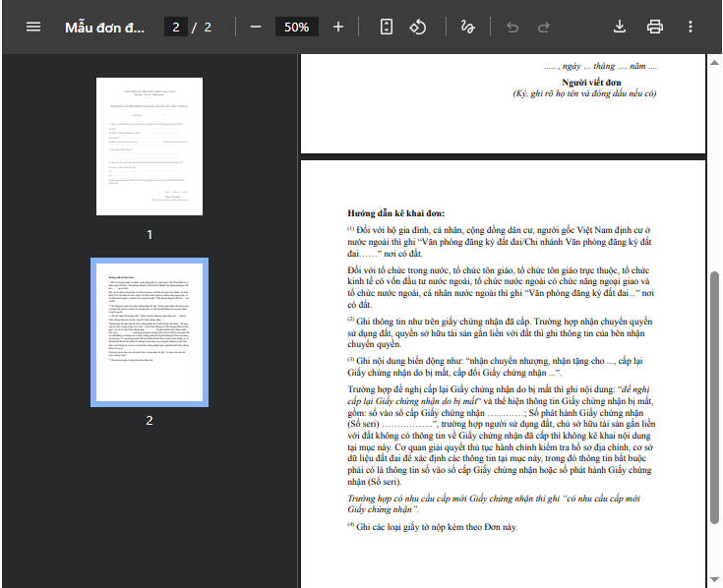The width and height of the screenshot is (723, 588).
Task: Select the draw annotation tool
Action: click(x=467, y=27)
